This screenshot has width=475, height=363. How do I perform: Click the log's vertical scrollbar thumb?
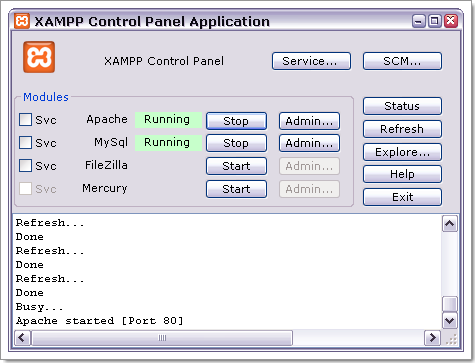[450, 304]
